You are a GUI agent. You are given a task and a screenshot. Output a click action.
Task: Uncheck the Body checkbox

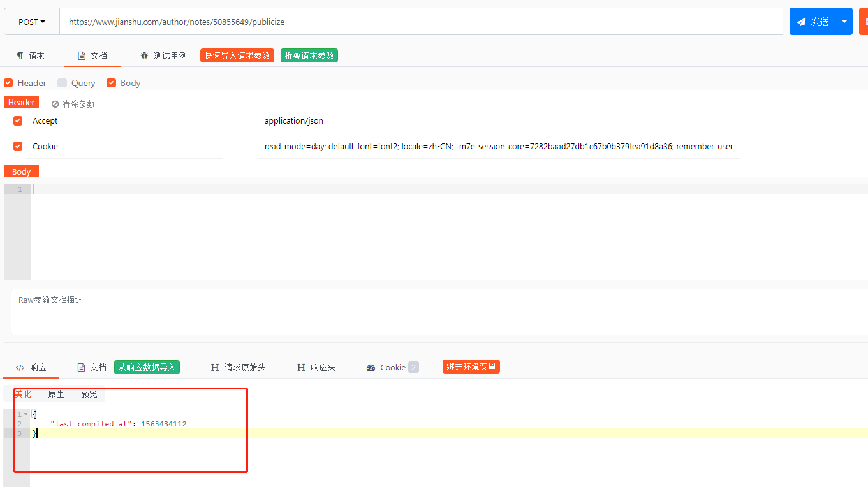[x=112, y=83]
